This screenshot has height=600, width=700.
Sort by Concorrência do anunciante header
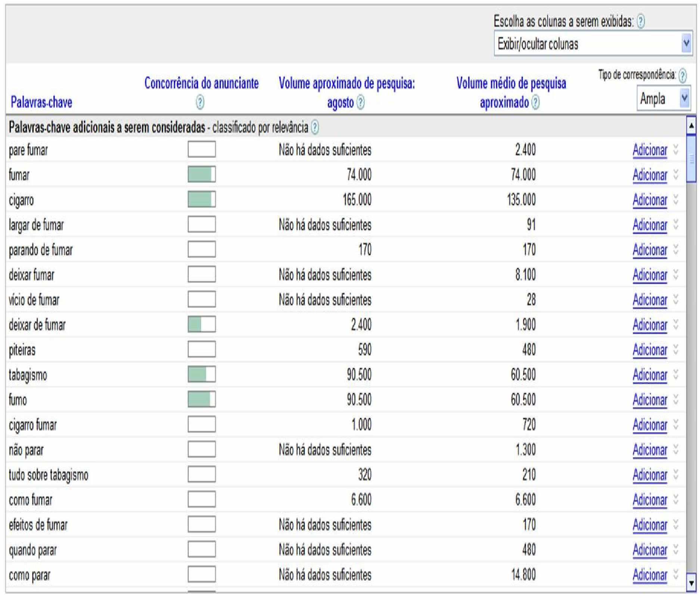coord(202,83)
